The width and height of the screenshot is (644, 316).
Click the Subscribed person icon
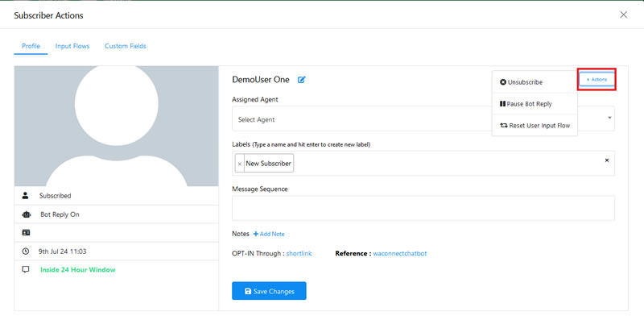(26, 196)
